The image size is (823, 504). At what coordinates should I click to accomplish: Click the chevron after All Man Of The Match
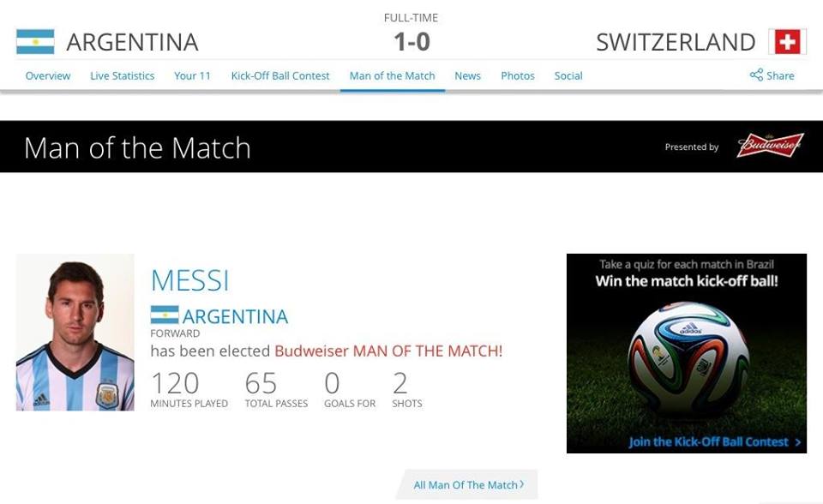pyautogui.click(x=522, y=484)
